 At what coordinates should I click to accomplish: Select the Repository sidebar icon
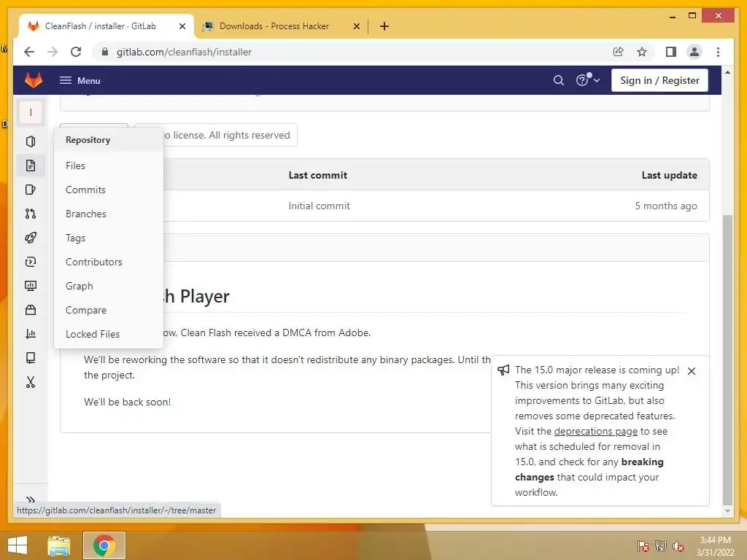tap(31, 166)
